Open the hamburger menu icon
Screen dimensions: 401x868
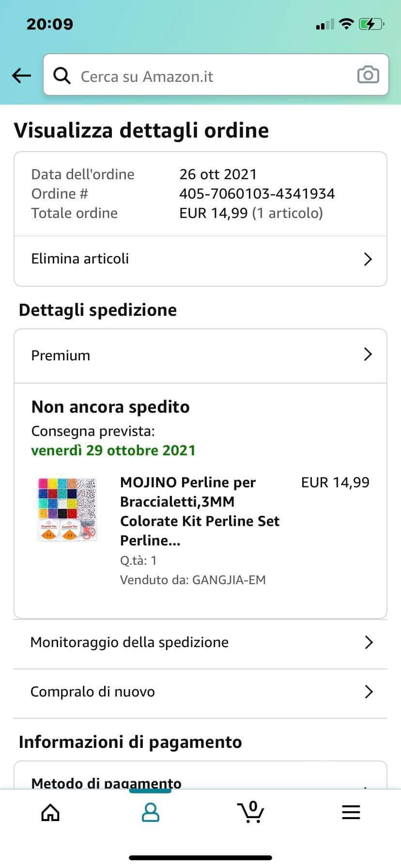[x=351, y=812]
